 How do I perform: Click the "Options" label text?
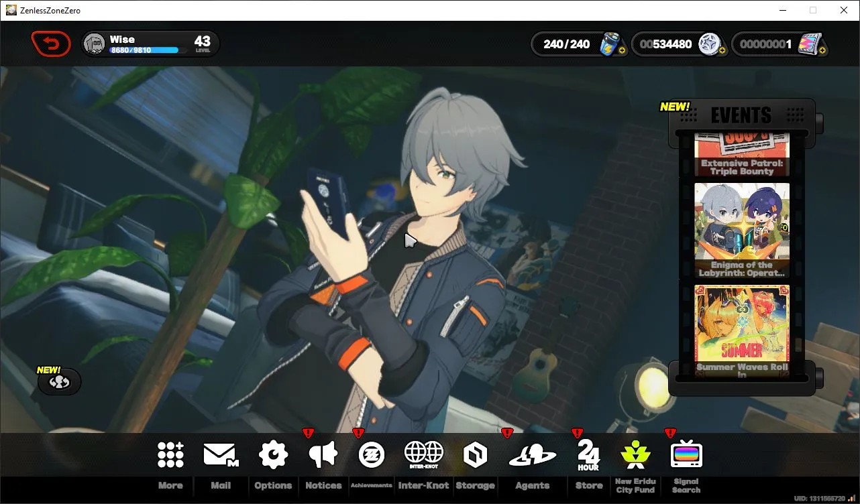click(273, 485)
